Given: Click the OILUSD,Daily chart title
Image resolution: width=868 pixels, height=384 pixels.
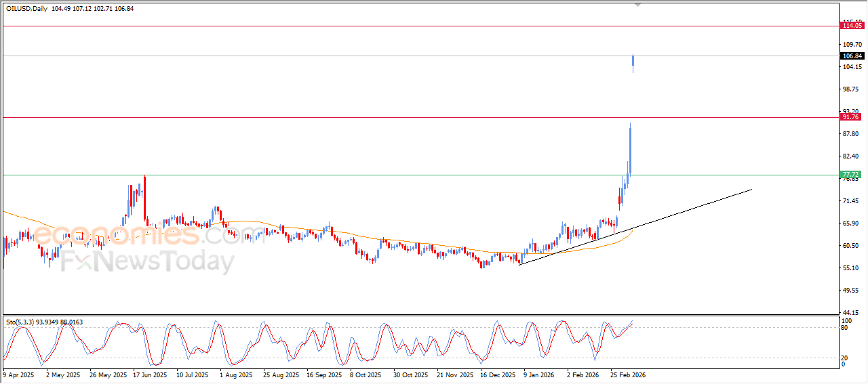Looking at the screenshot, I should click(x=31, y=8).
